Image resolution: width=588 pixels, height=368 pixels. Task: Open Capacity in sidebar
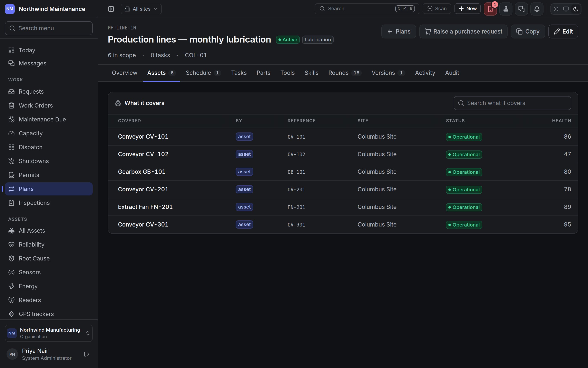point(49,133)
